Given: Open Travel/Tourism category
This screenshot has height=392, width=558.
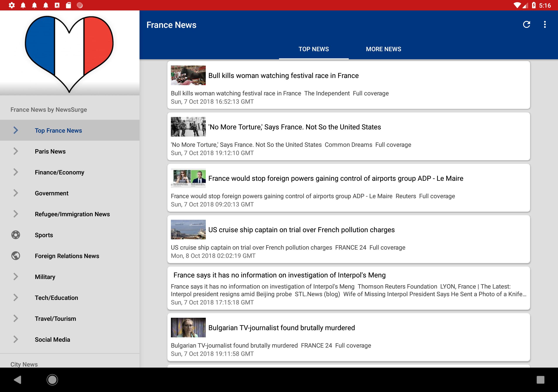Looking at the screenshot, I should [x=70, y=318].
